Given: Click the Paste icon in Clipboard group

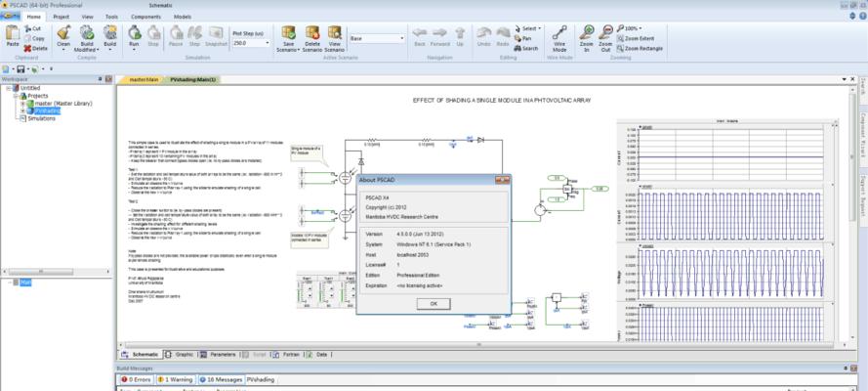Looking at the screenshot, I should coord(12,32).
